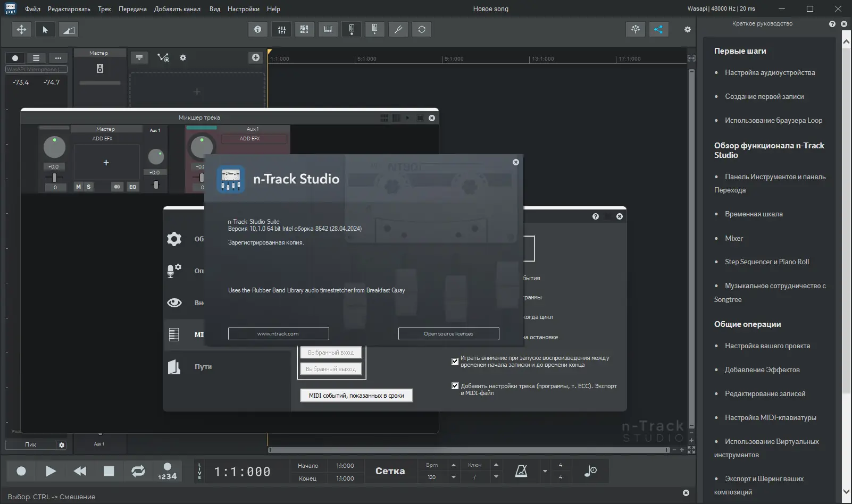
Task: Click the MIDI events shown in time button
Action: click(356, 396)
